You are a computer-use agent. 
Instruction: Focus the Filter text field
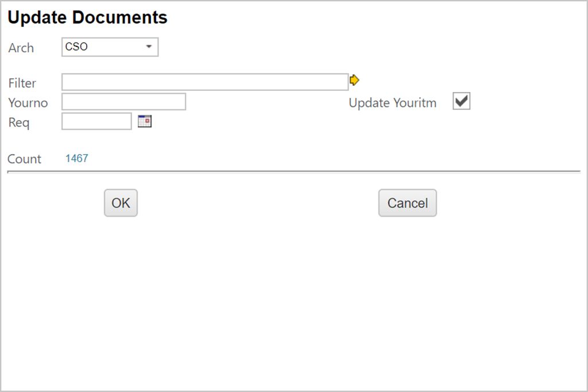coord(204,82)
